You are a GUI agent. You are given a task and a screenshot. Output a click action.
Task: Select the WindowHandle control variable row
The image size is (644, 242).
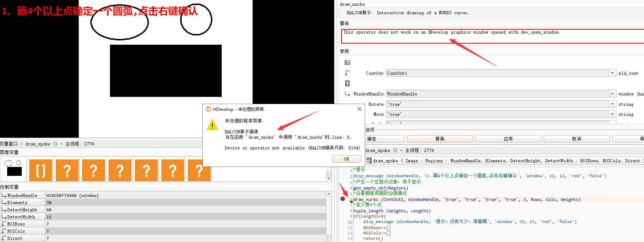(x=163, y=195)
